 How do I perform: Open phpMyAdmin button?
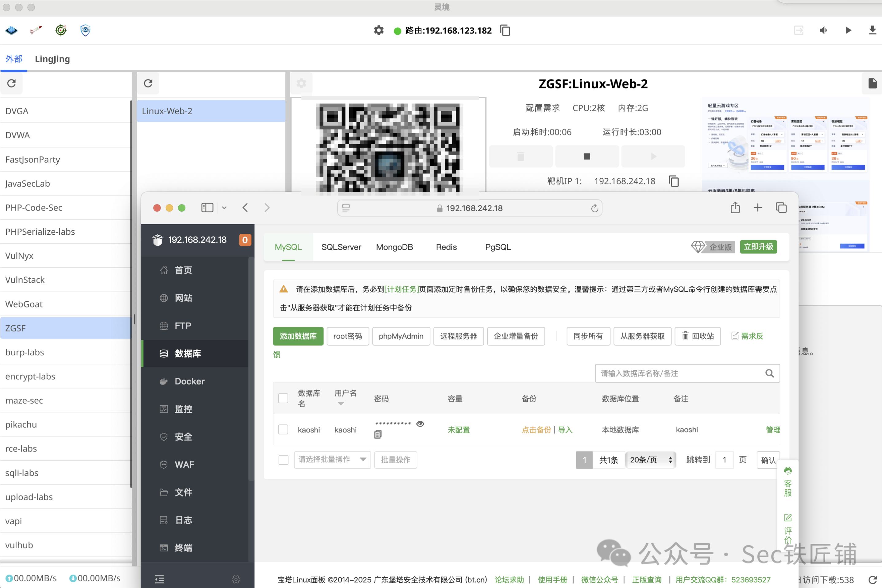pyautogui.click(x=400, y=336)
